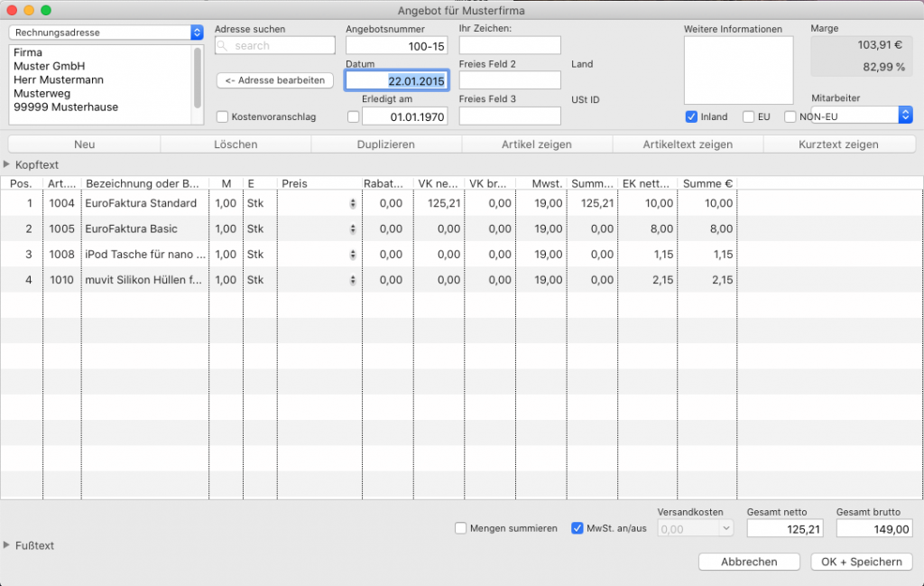Screen dimensions: 924x586
Task: Open the Mitarbeiter dropdown
Action: click(862, 115)
